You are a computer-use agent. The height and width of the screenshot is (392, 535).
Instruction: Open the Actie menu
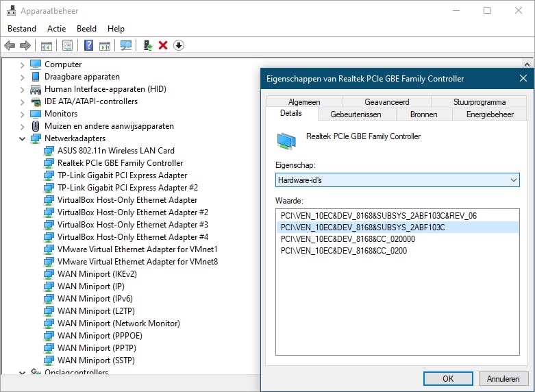[x=57, y=29]
